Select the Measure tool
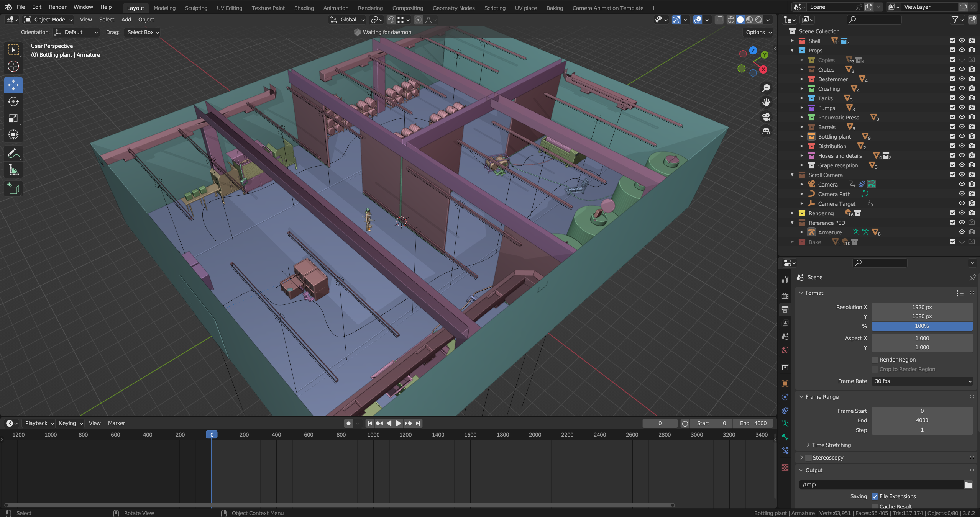Image resolution: width=980 pixels, height=517 pixels. (x=13, y=170)
